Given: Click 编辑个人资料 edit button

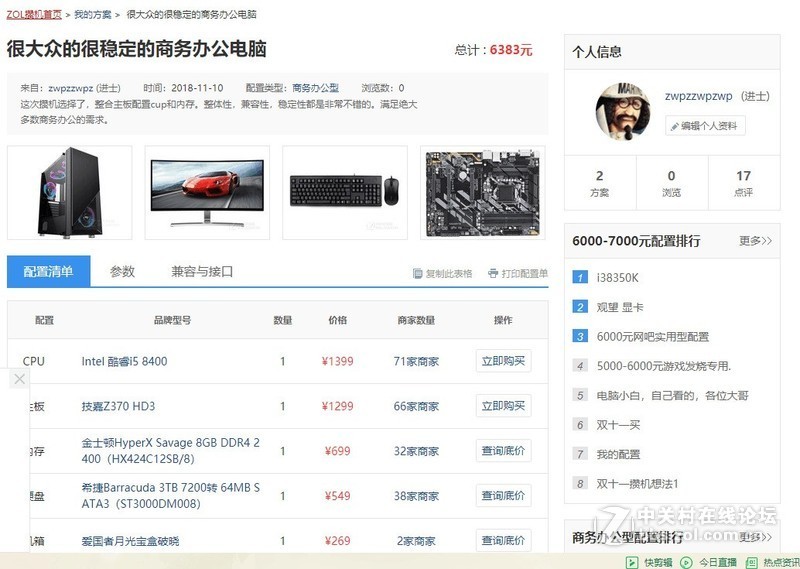Looking at the screenshot, I should click(705, 126).
